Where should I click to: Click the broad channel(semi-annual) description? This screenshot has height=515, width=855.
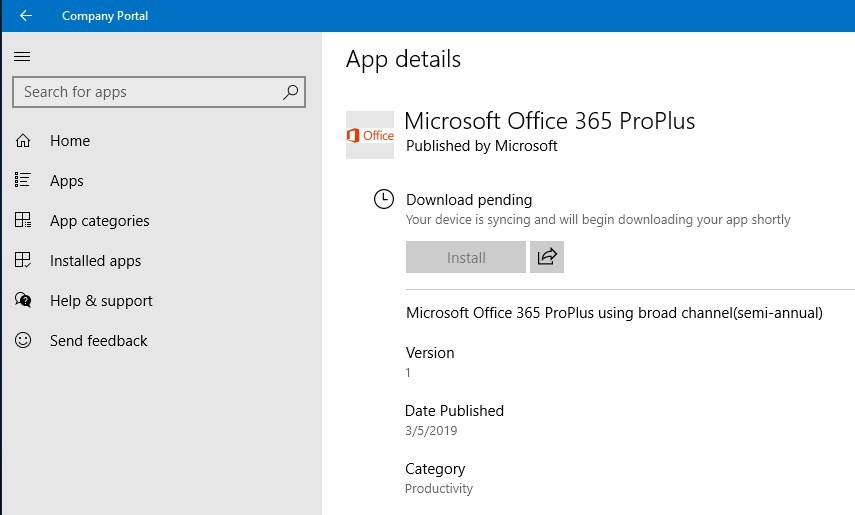click(615, 313)
